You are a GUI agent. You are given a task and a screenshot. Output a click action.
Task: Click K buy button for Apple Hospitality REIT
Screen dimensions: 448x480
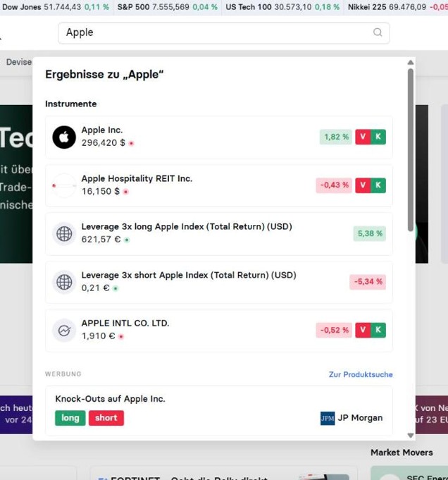[378, 185]
